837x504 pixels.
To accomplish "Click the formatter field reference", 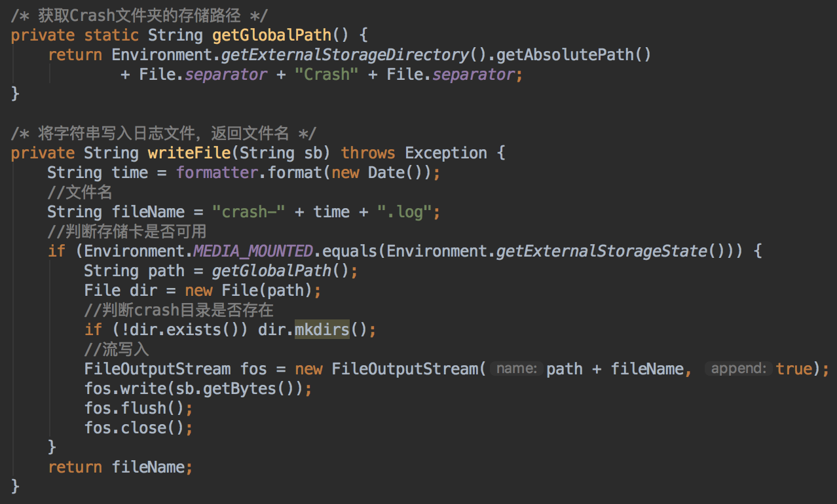I will pos(217,173).
